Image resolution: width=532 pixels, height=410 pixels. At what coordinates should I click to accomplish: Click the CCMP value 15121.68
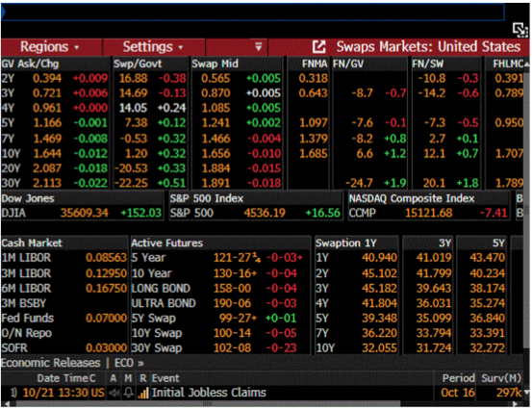point(428,213)
